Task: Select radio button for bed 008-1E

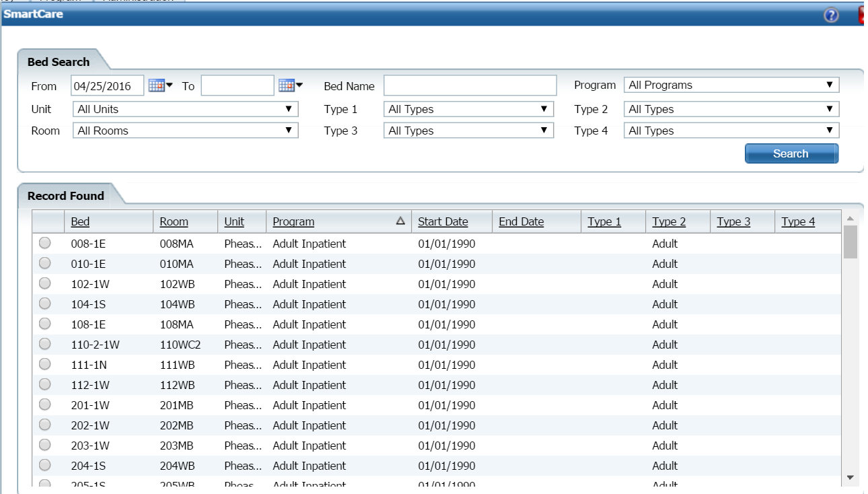Action: (x=45, y=244)
